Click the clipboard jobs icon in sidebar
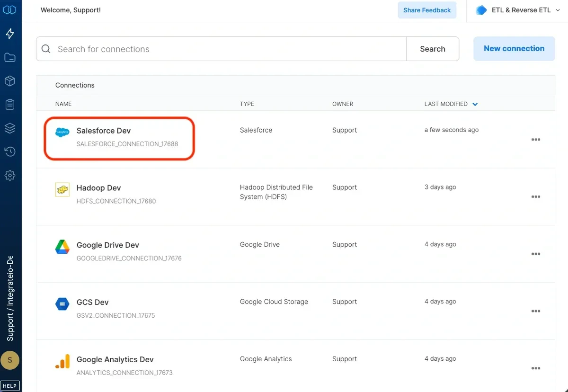 click(10, 104)
